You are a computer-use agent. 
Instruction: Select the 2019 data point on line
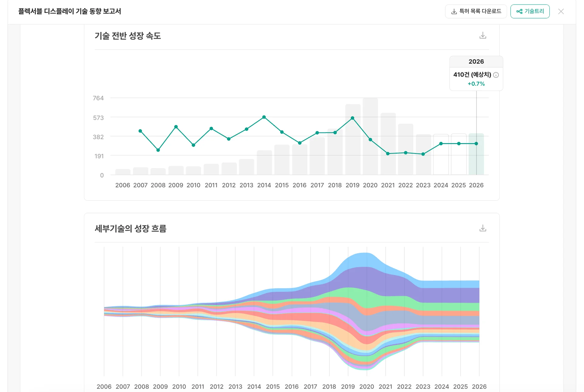click(x=353, y=118)
